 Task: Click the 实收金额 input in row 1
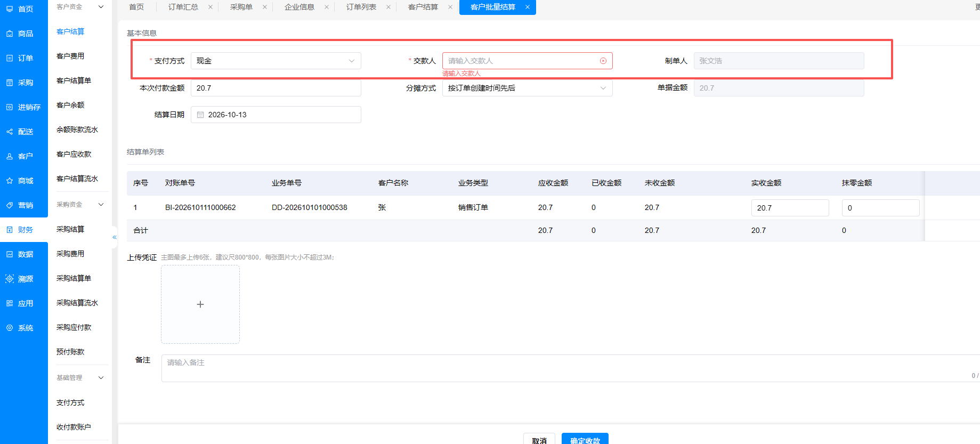790,208
